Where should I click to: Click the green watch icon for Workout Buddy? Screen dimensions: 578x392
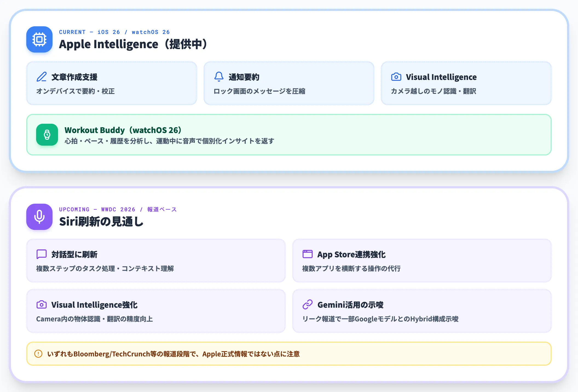coord(47,135)
